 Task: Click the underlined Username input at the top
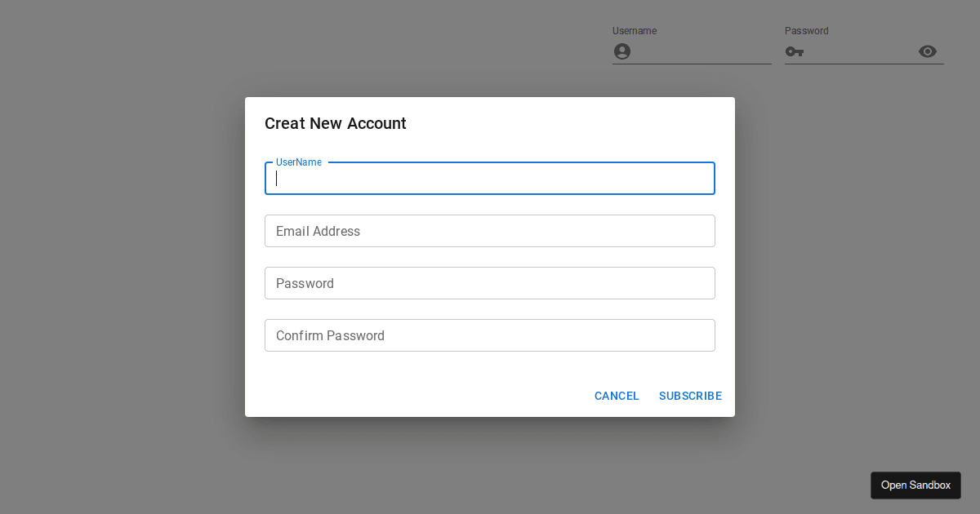[702, 51]
